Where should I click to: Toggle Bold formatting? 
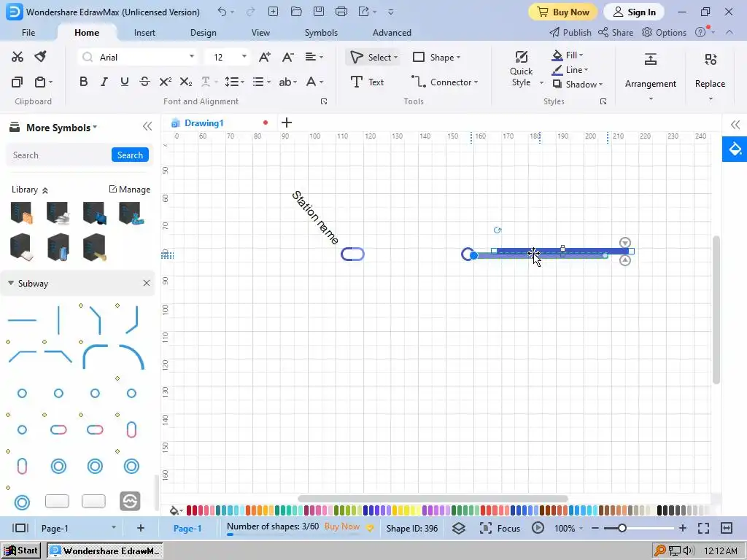tap(83, 82)
